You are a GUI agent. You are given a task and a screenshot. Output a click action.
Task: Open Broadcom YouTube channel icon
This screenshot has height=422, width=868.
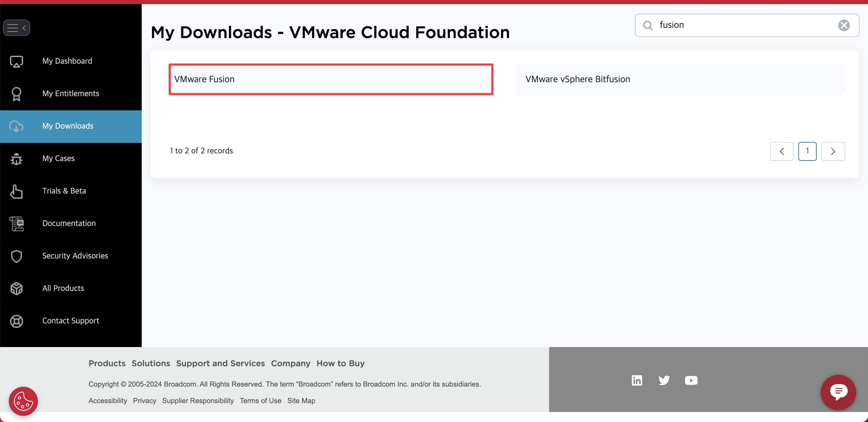691,381
